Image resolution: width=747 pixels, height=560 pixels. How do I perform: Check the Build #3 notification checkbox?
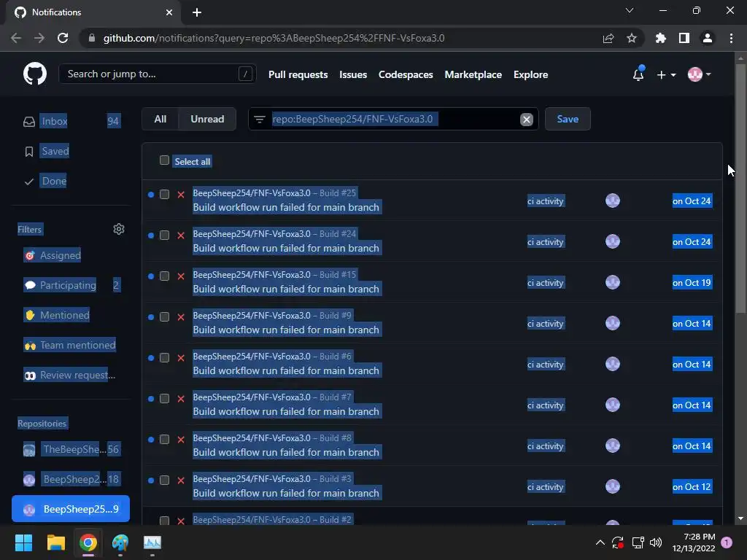pyautogui.click(x=164, y=481)
